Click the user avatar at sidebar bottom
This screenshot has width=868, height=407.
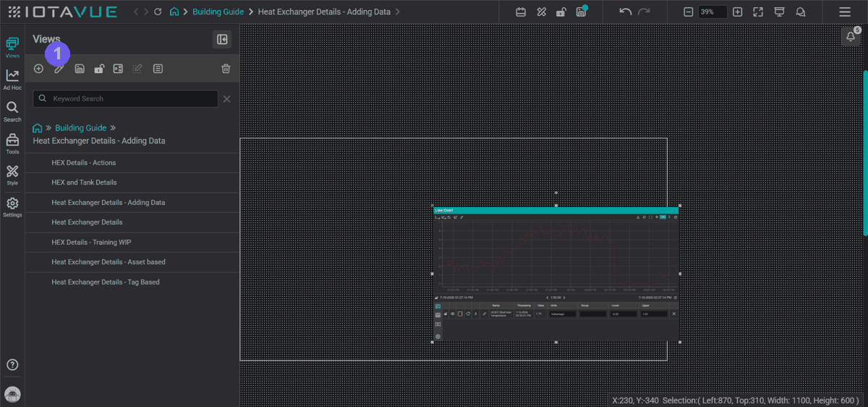[x=12, y=395]
